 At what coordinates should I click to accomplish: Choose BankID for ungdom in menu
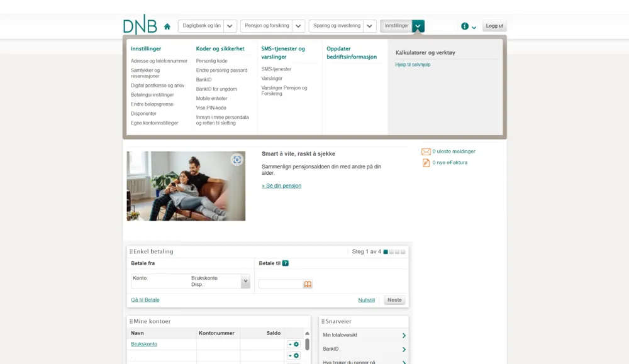tap(216, 89)
